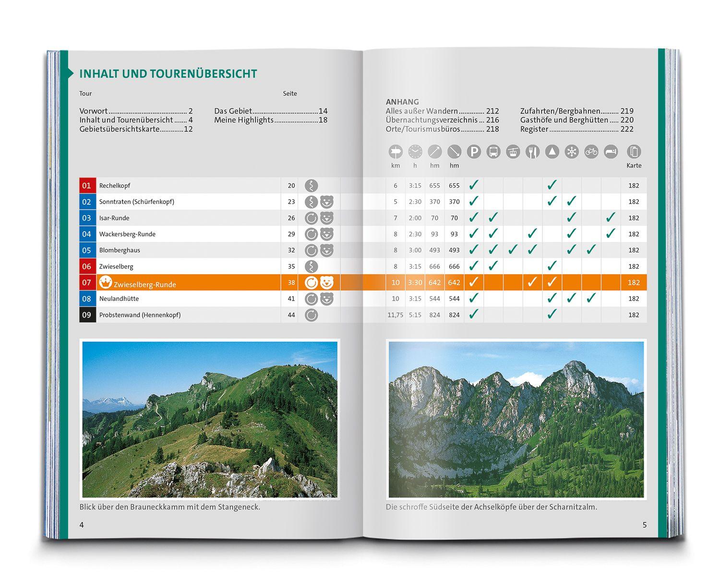
Task: Select the Probstenwand (Hennenkopf) tour entry
Action: coord(140,315)
